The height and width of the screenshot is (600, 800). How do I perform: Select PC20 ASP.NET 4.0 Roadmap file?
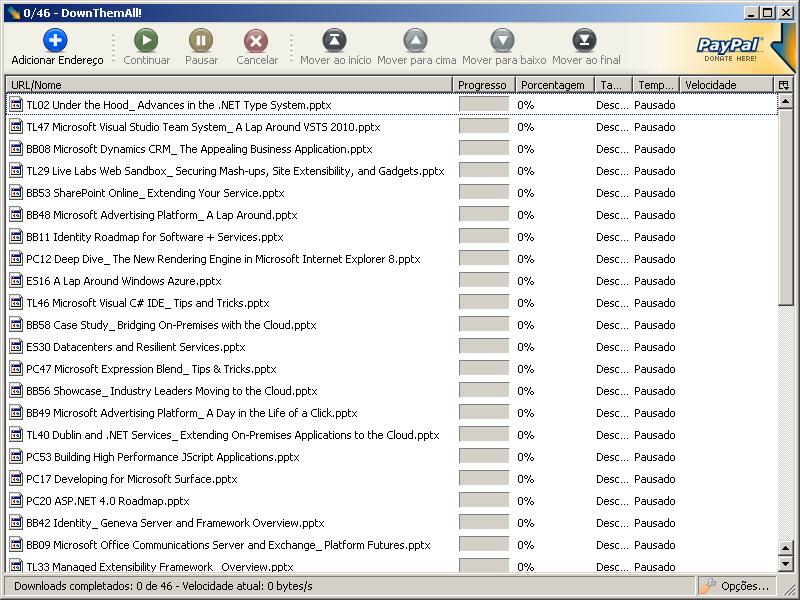[x=392, y=501]
